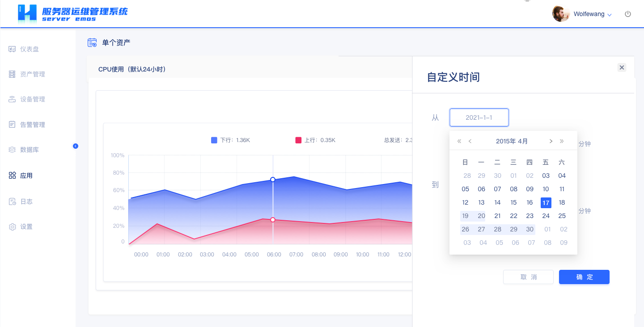Toggle the 下行 legend series
This screenshot has width=644, height=327.
230,140
